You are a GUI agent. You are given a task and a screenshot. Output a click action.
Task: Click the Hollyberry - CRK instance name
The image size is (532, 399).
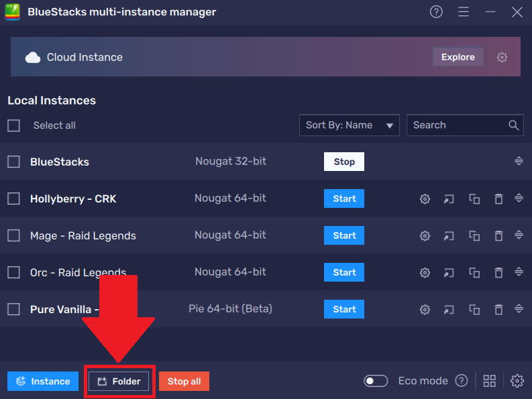click(73, 198)
